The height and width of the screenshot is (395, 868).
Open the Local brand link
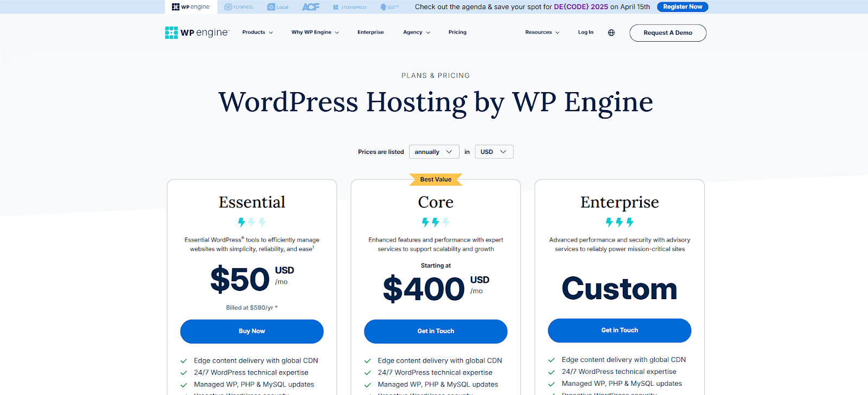coord(278,7)
